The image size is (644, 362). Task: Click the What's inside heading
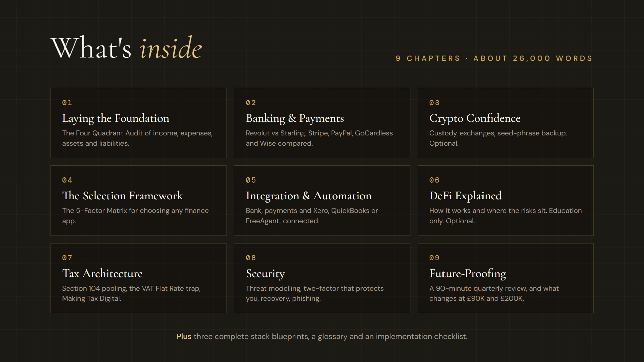click(126, 48)
